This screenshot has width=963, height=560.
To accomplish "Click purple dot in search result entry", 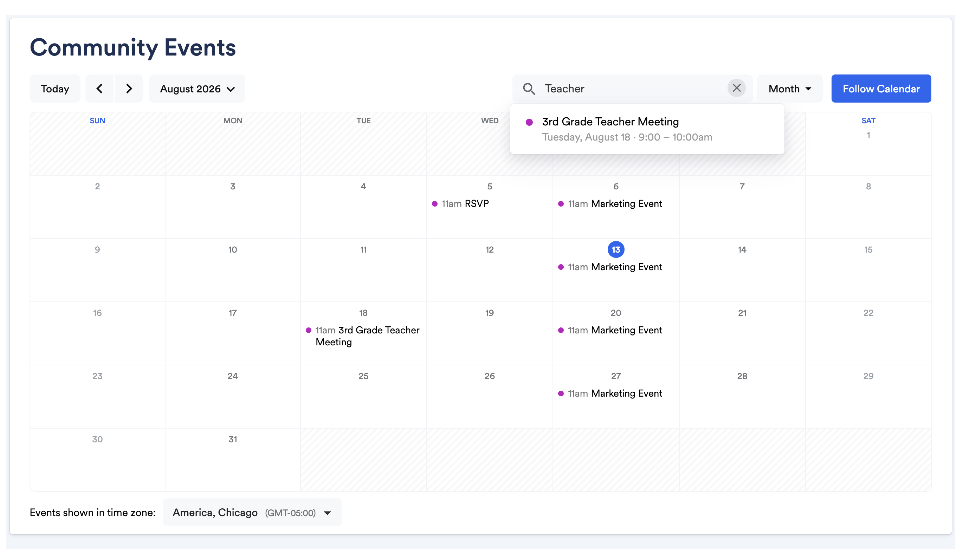I will pyautogui.click(x=529, y=122).
